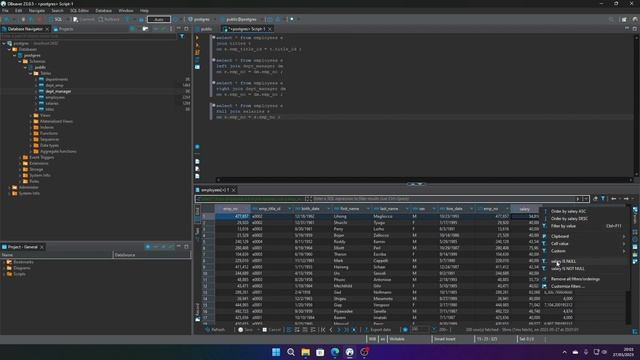Open the SQL Editor menu
Image resolution: width=640 pixels, height=360 pixels.
pos(79,11)
